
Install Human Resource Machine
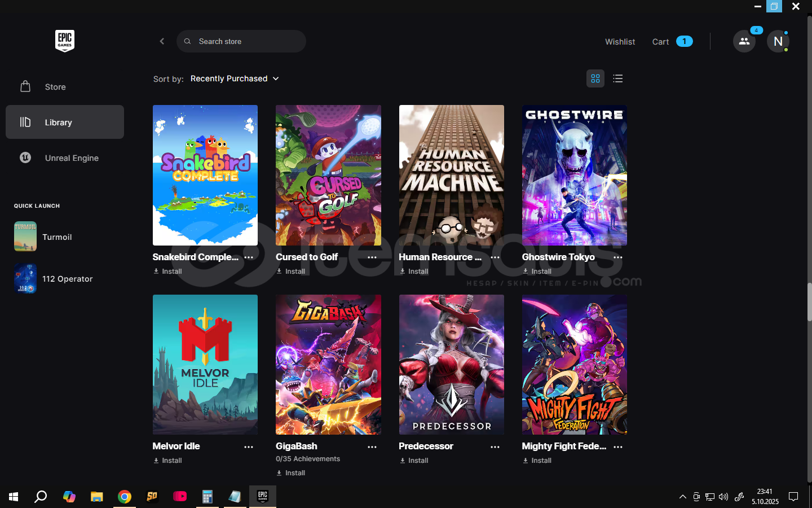click(x=414, y=271)
